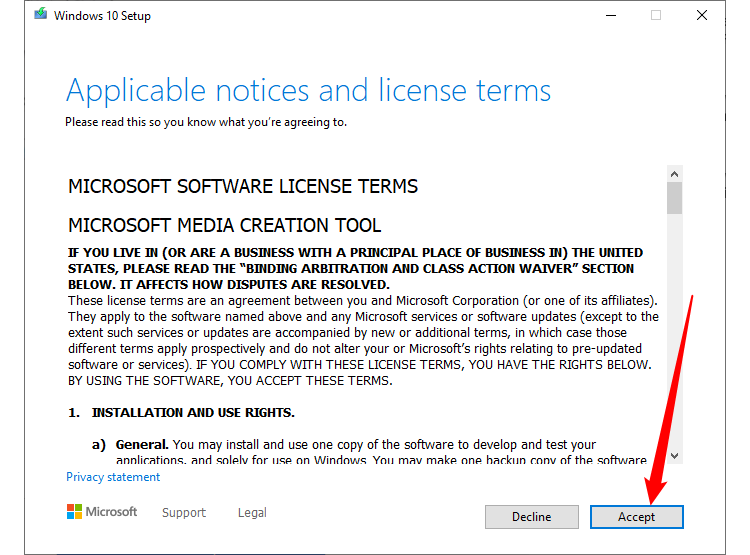
Task: Click the Windows 10 Setup title icon
Action: pyautogui.click(x=41, y=14)
